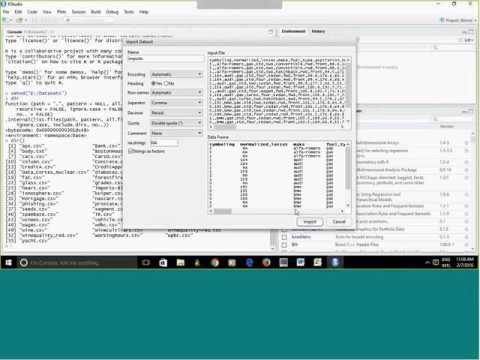Click the Console pane maximize icon

click(x=270, y=32)
